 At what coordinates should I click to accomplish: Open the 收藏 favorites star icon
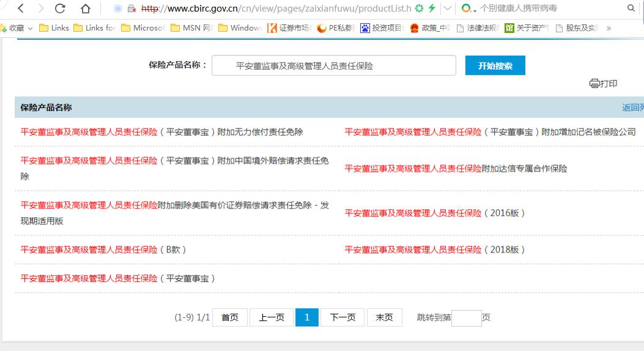tap(3, 28)
